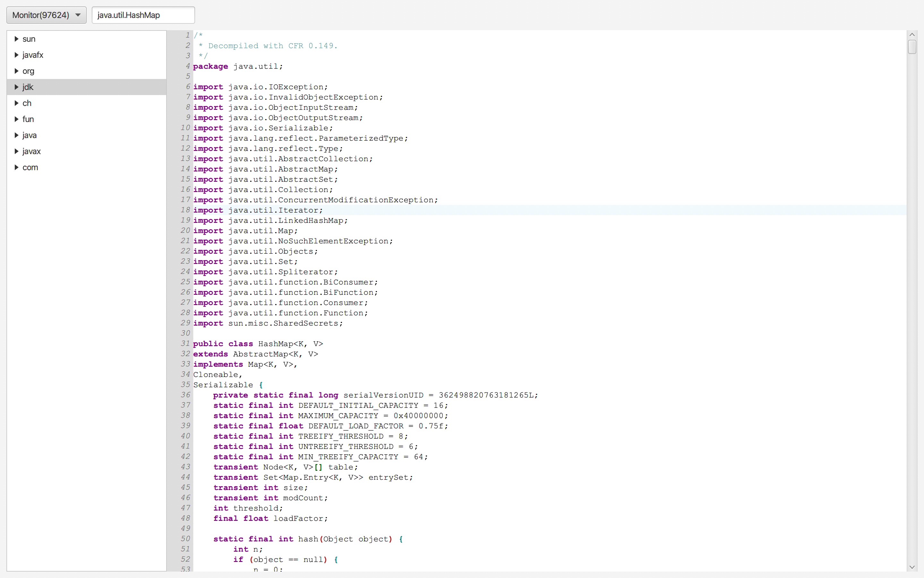This screenshot has height=578, width=924.
Task: Click 'import java.util.AbstractCollection;' line
Action: (283, 159)
